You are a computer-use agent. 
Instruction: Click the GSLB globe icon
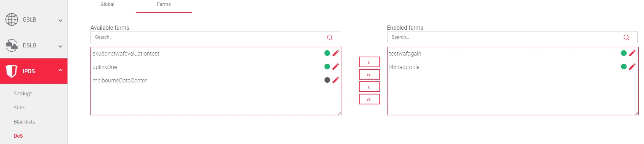pos(12,19)
